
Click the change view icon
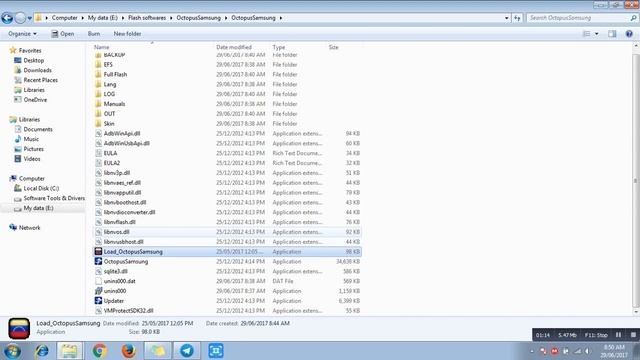587,34
